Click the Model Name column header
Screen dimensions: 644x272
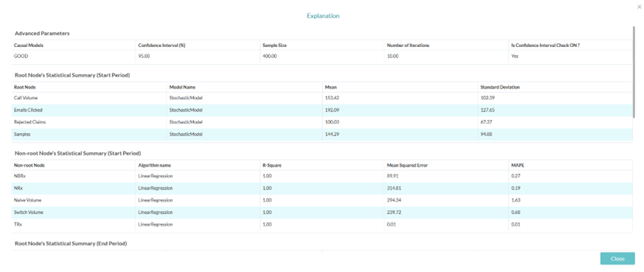183,87
